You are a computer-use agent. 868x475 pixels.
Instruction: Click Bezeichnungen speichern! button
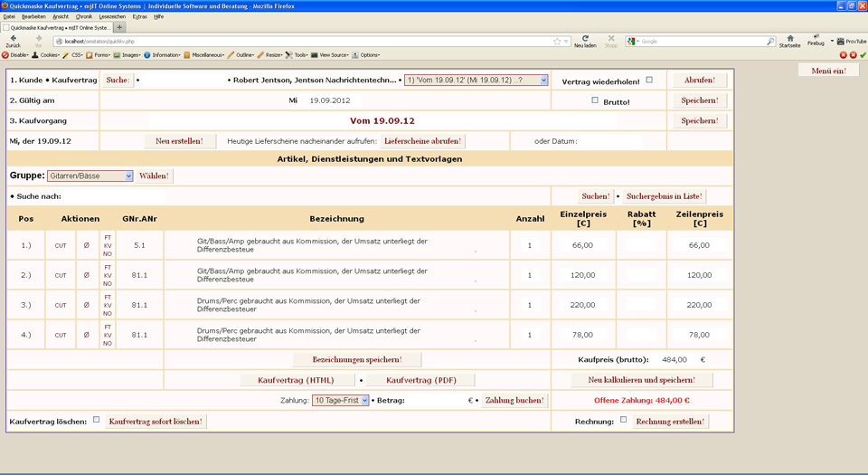357,360
